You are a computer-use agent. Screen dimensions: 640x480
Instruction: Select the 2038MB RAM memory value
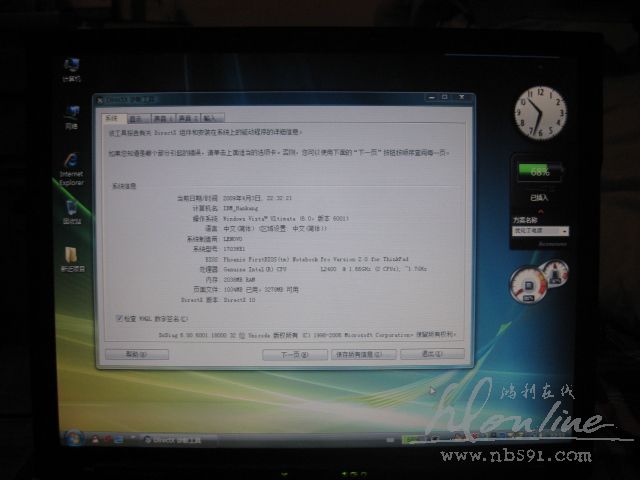pos(240,280)
